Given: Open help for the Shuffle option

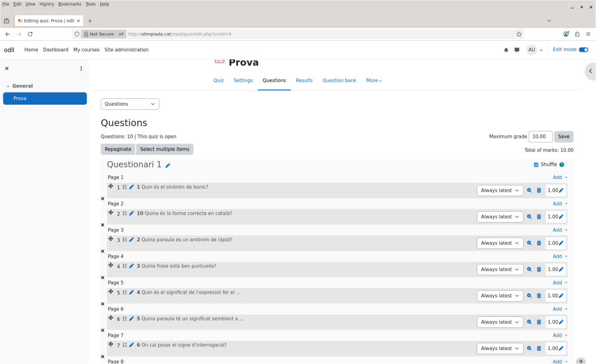Looking at the screenshot, I should point(562,165).
